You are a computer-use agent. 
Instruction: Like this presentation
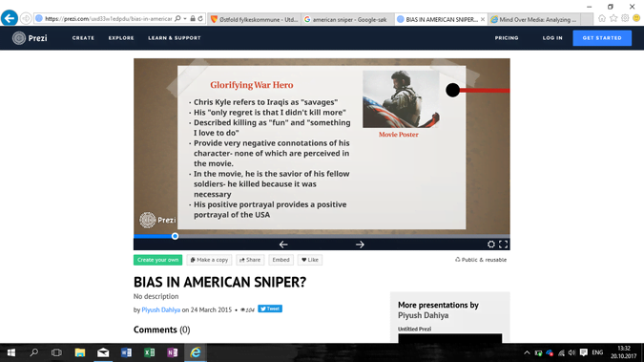pos(310,260)
